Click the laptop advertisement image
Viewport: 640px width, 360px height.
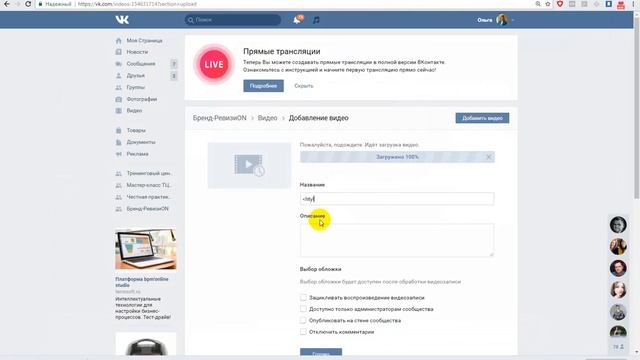(x=146, y=249)
